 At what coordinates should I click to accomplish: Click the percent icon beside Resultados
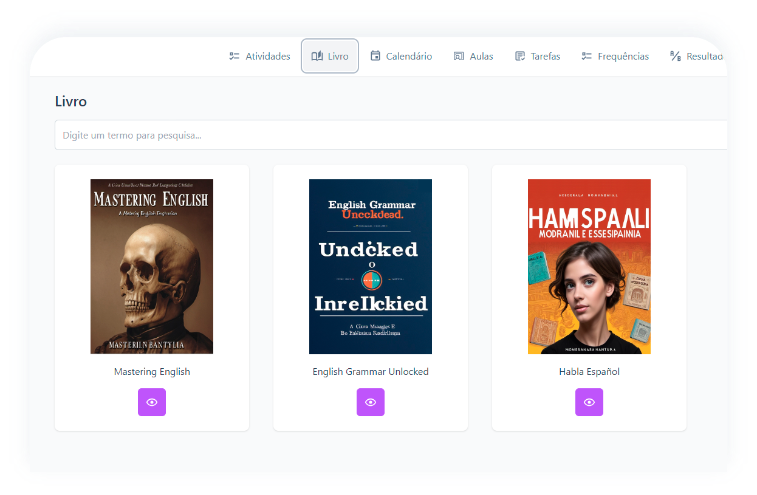[675, 57]
